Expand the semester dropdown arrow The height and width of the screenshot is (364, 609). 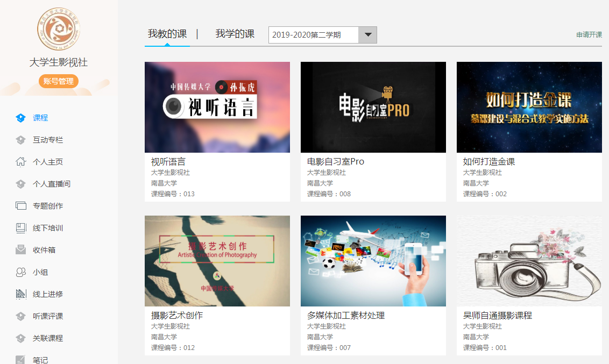(367, 35)
